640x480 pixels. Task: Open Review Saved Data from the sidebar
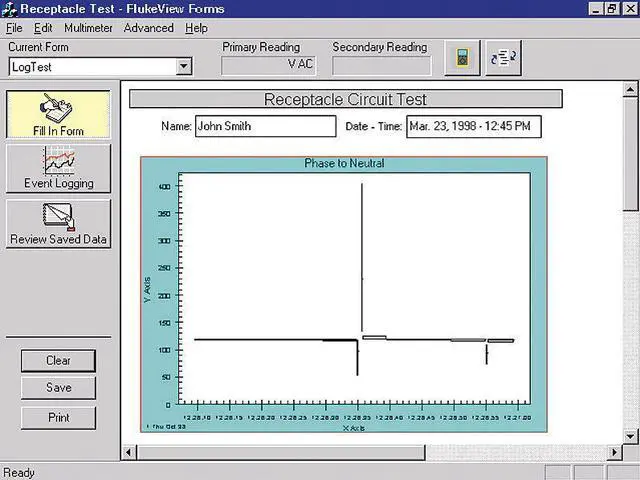click(x=58, y=223)
